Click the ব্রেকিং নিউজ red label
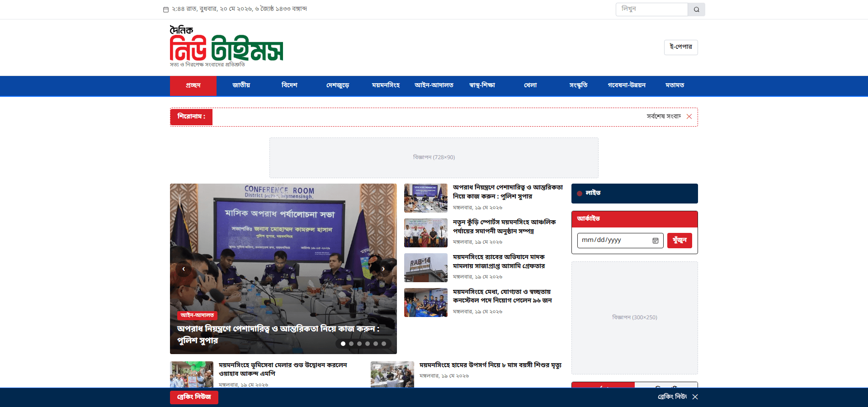Screen dimensions: 868x407 tap(194, 397)
